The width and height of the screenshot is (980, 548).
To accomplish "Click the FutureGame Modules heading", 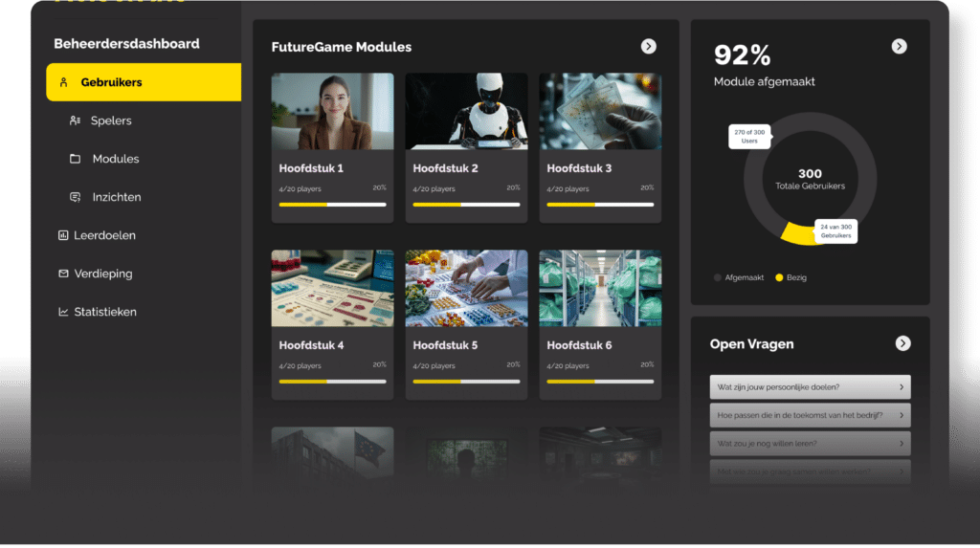I will tap(342, 47).
